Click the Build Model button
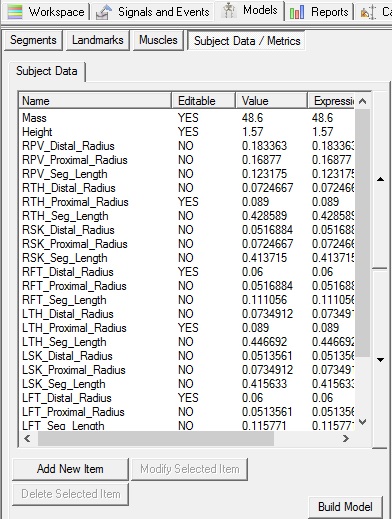This screenshot has height=519, width=392. 345,507
